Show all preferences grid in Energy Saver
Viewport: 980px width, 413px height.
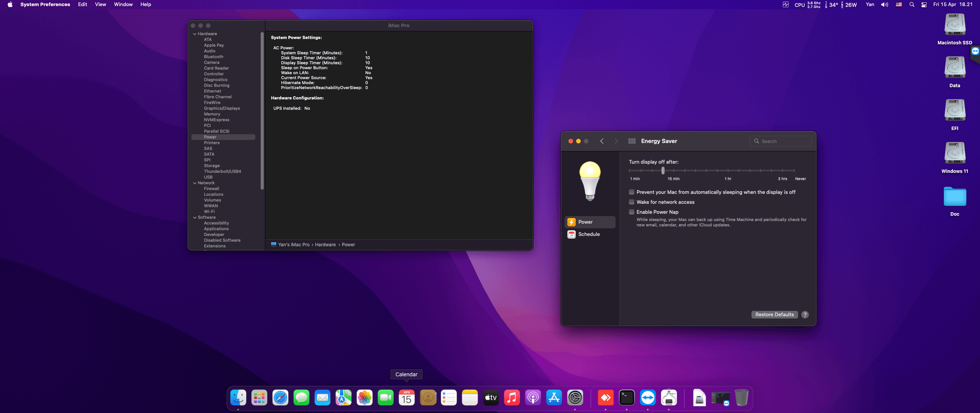coord(632,141)
